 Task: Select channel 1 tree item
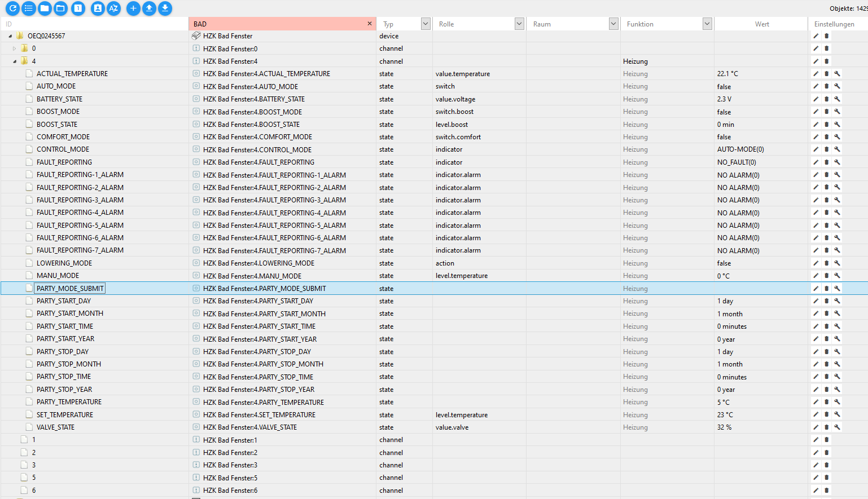point(34,440)
